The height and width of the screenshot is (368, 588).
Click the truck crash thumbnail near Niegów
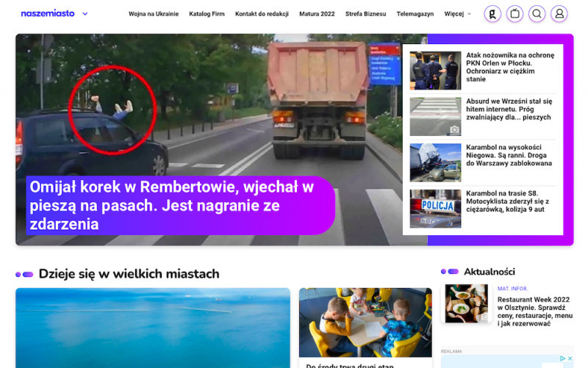[435, 162]
